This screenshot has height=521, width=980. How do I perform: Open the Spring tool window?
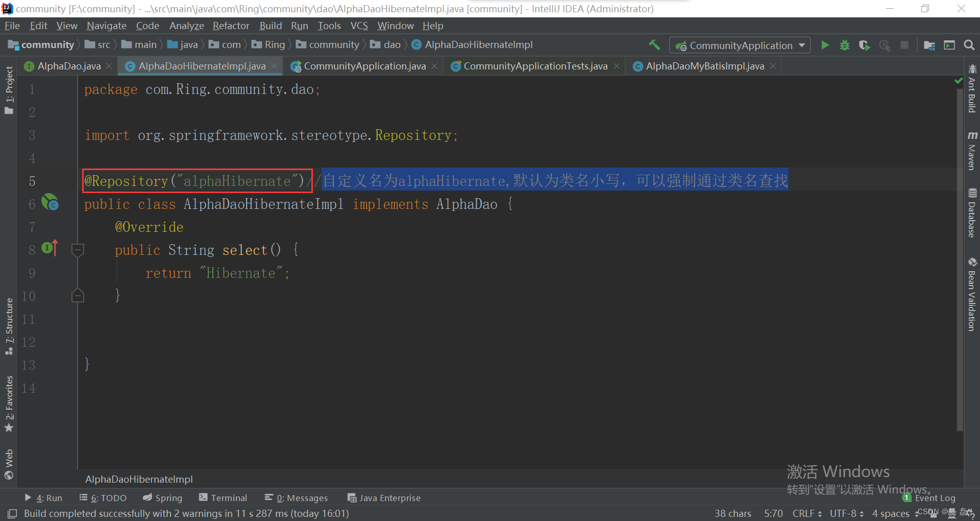point(162,498)
